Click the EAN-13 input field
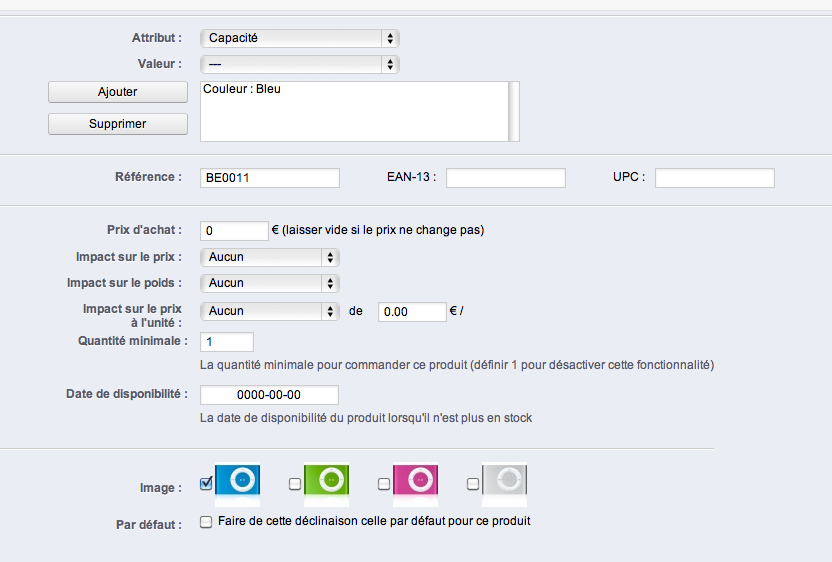The width and height of the screenshot is (832, 562). click(x=506, y=178)
